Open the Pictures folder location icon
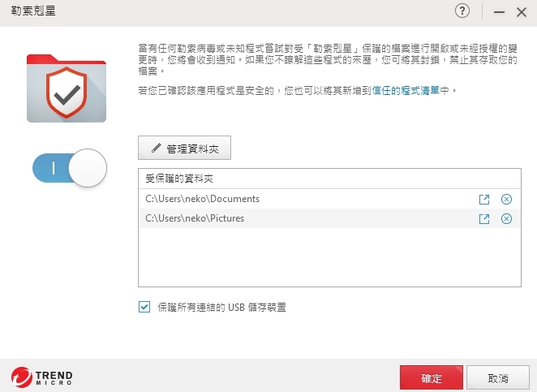This screenshot has width=537, height=392. [484, 218]
